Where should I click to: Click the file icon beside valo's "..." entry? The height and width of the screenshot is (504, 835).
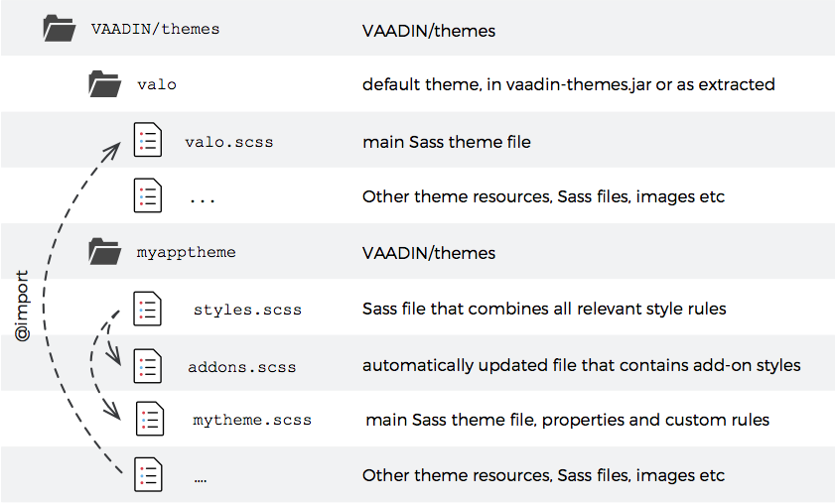pyautogui.click(x=148, y=196)
